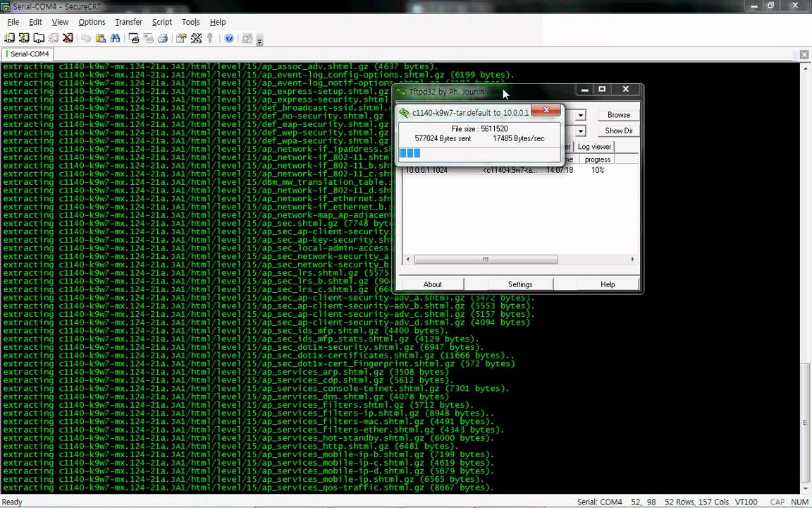The width and height of the screenshot is (812, 508).
Task: Click the transfer popup title icon
Action: (405, 112)
